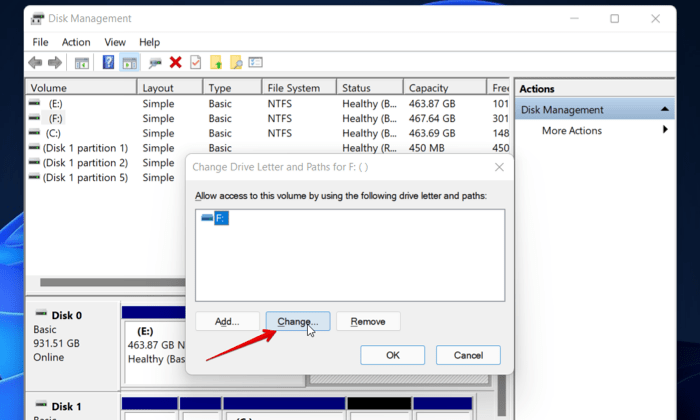The height and width of the screenshot is (420, 700).
Task: Click the folder with magnifier icon
Action: tap(236, 62)
